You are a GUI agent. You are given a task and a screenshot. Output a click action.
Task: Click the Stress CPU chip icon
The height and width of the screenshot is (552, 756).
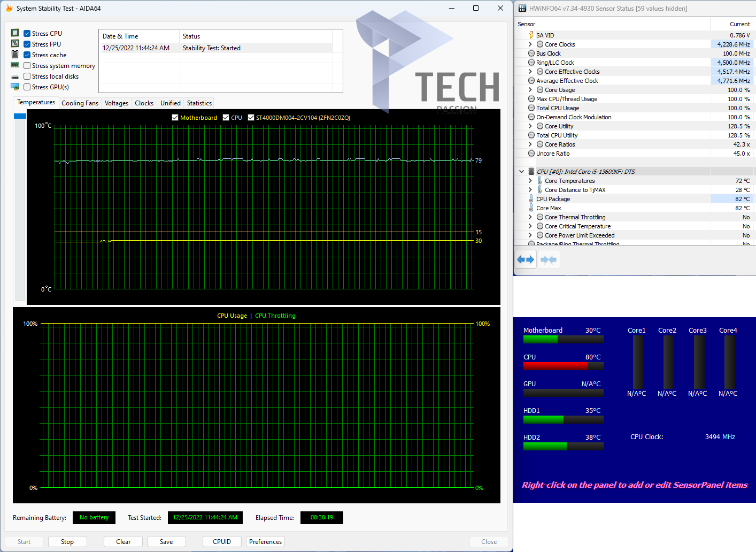pos(15,33)
